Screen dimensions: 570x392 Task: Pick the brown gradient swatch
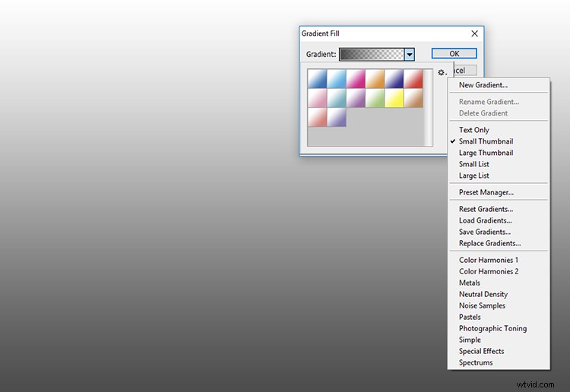[413, 98]
